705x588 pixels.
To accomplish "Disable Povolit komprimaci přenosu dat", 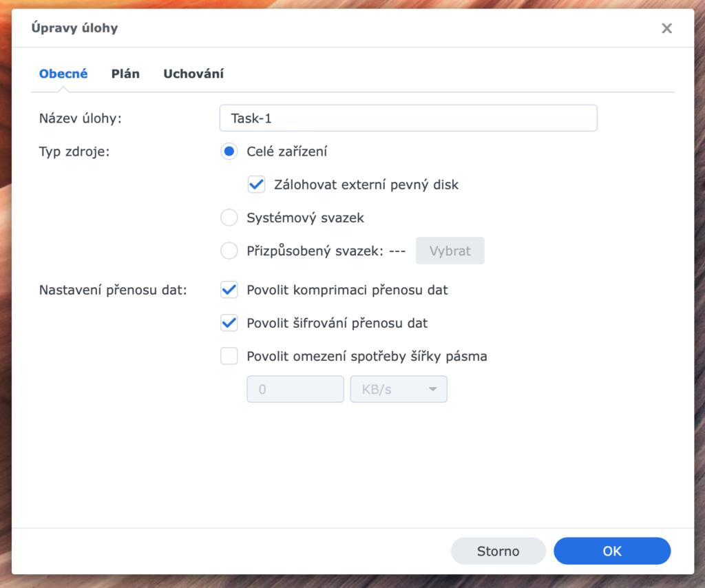I will (x=229, y=290).
